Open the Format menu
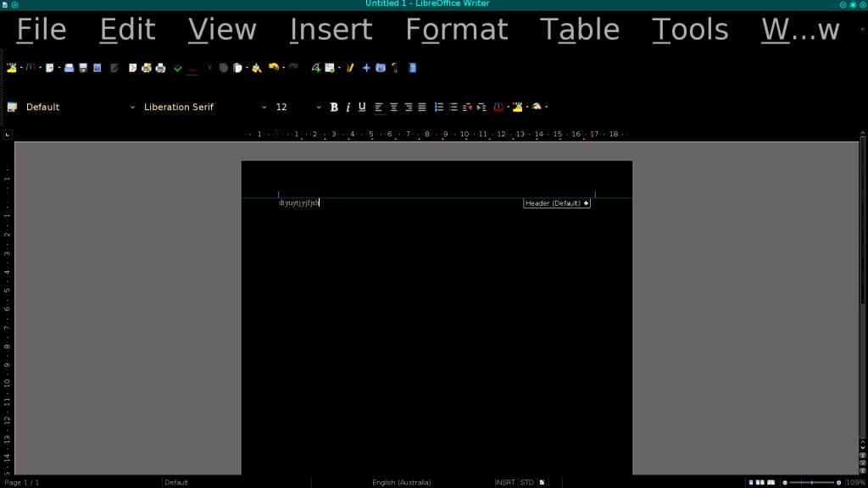 coord(456,30)
